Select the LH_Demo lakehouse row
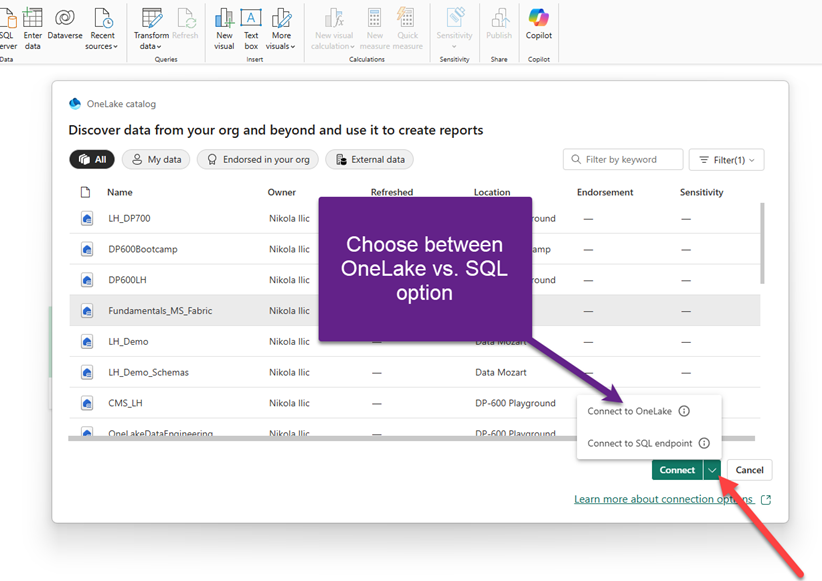 coord(415,341)
